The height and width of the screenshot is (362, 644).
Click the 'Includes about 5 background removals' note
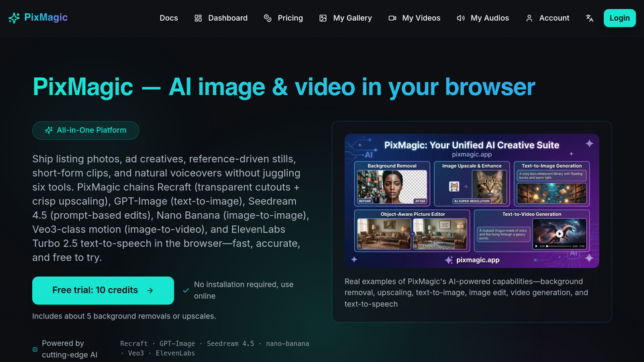tap(124, 316)
